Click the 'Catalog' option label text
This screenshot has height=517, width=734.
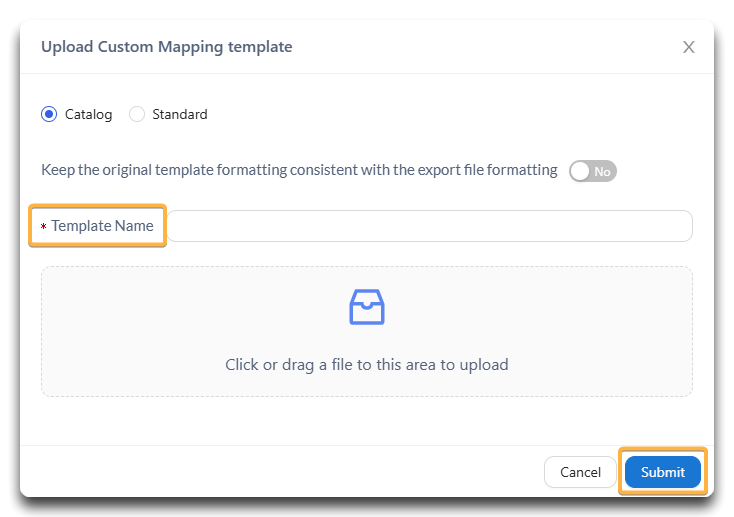point(88,114)
